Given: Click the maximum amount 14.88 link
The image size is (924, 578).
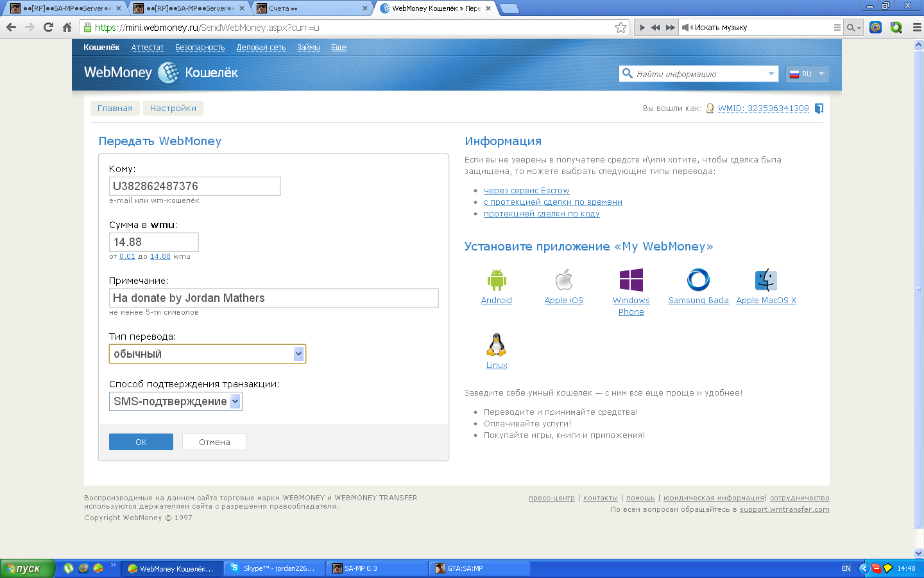Looking at the screenshot, I should point(160,256).
